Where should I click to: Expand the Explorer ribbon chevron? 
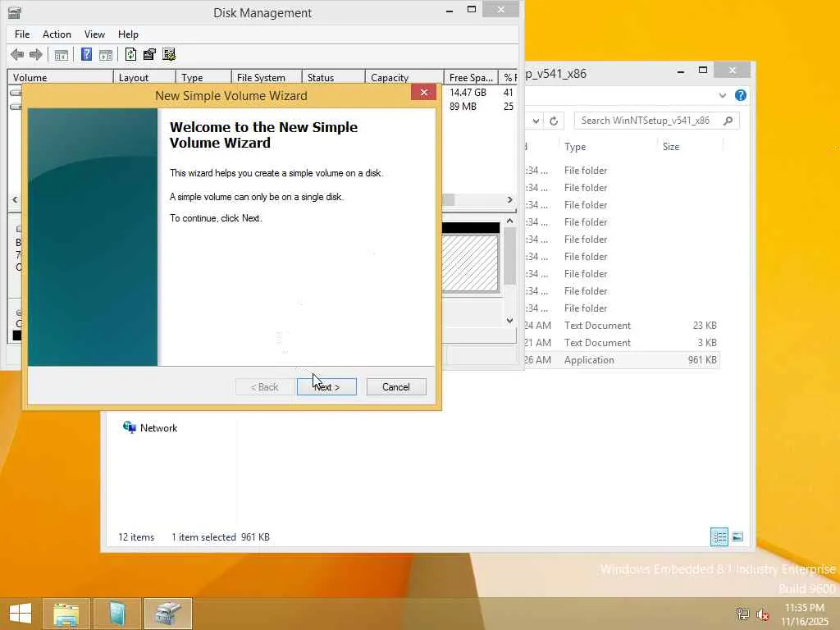click(x=723, y=95)
